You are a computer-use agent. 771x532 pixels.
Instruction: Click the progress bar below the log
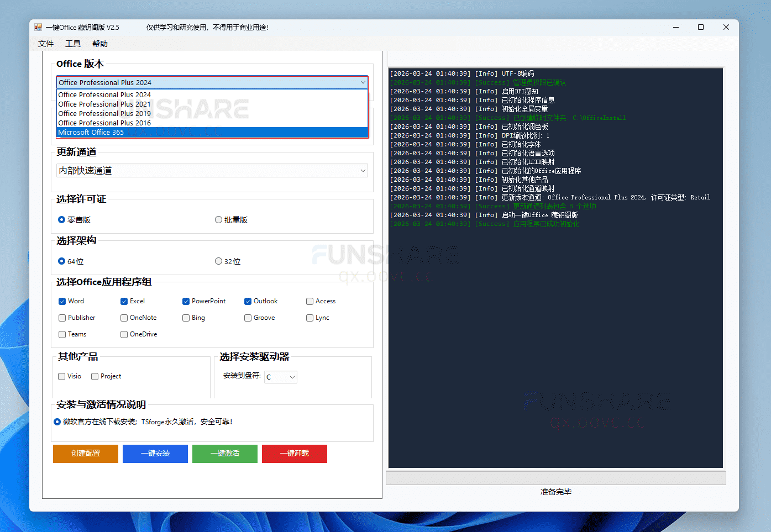point(556,478)
